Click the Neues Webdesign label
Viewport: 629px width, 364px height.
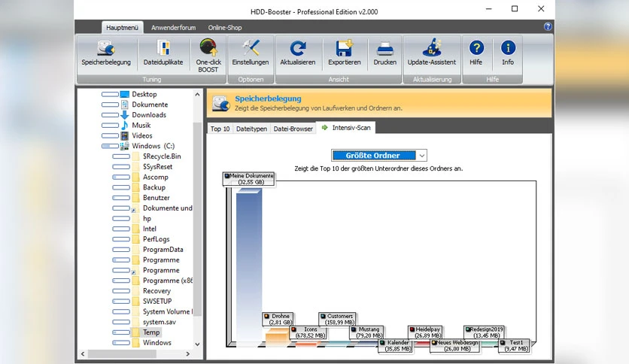(454, 346)
